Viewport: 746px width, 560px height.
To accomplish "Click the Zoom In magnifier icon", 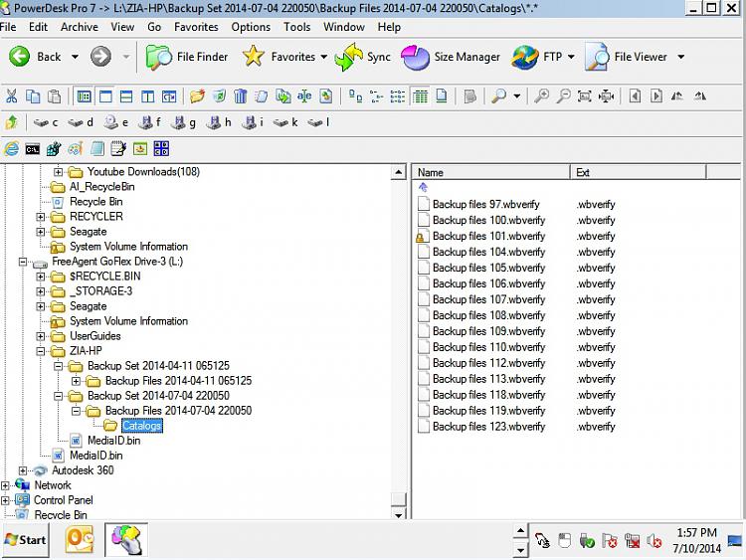I will click(x=541, y=96).
